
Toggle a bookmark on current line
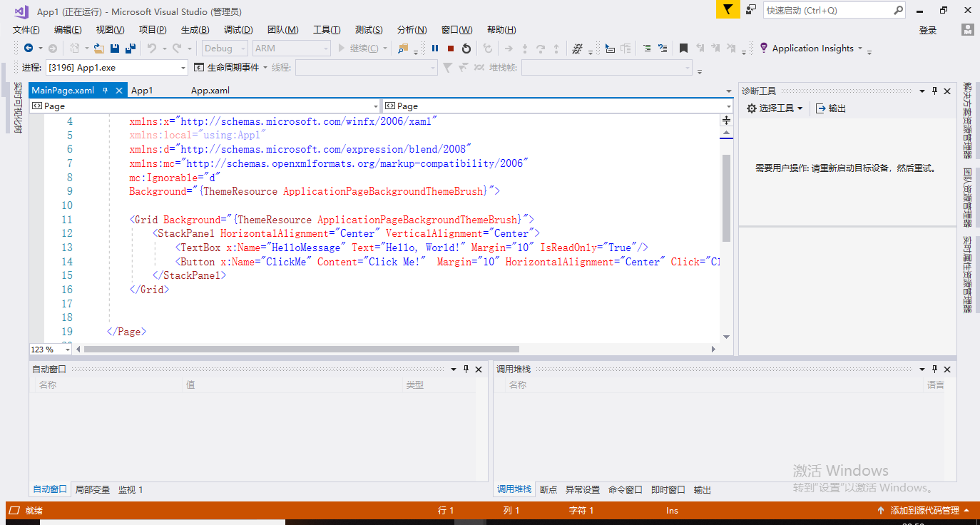point(683,49)
